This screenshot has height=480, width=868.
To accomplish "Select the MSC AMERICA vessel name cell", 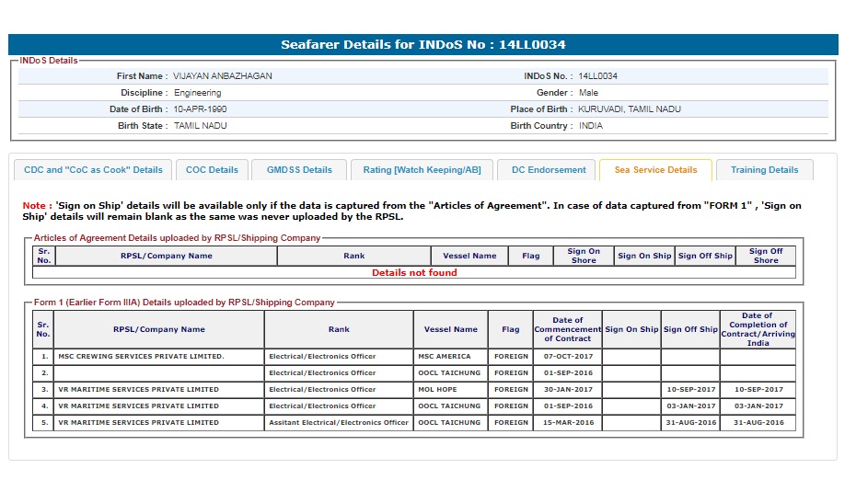I will click(444, 357).
